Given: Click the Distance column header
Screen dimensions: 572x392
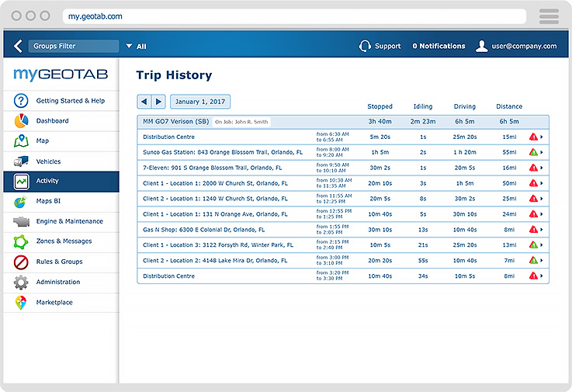Looking at the screenshot, I should (x=509, y=106).
